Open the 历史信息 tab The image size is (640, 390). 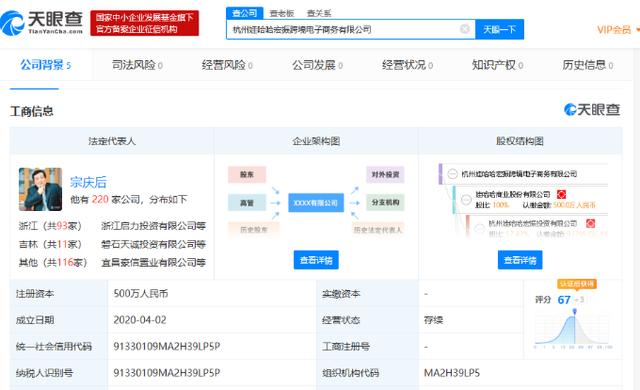587,65
